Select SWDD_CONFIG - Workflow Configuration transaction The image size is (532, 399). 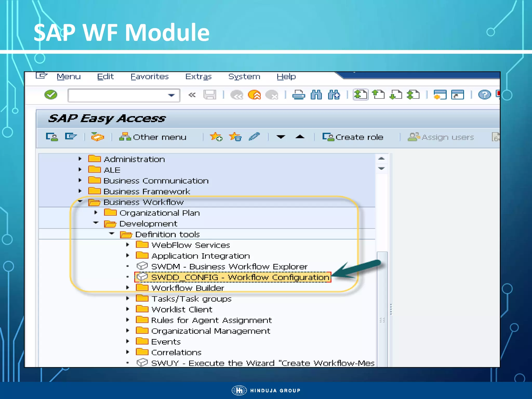pyautogui.click(x=240, y=277)
